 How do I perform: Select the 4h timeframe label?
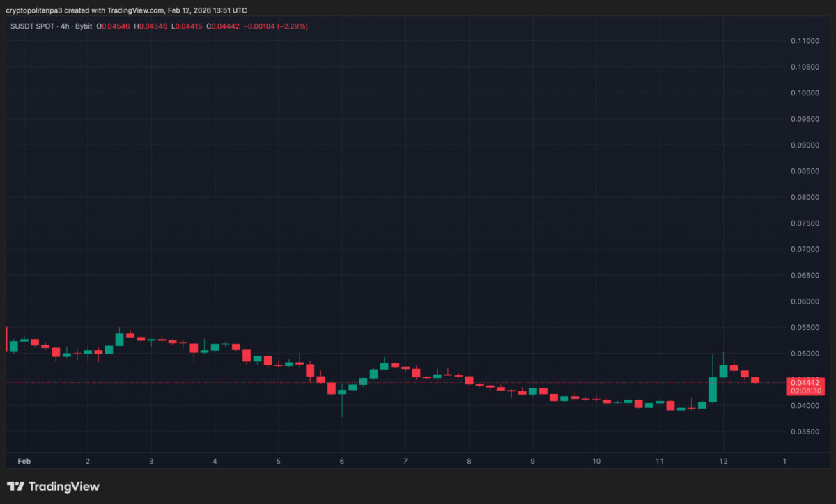(x=63, y=26)
